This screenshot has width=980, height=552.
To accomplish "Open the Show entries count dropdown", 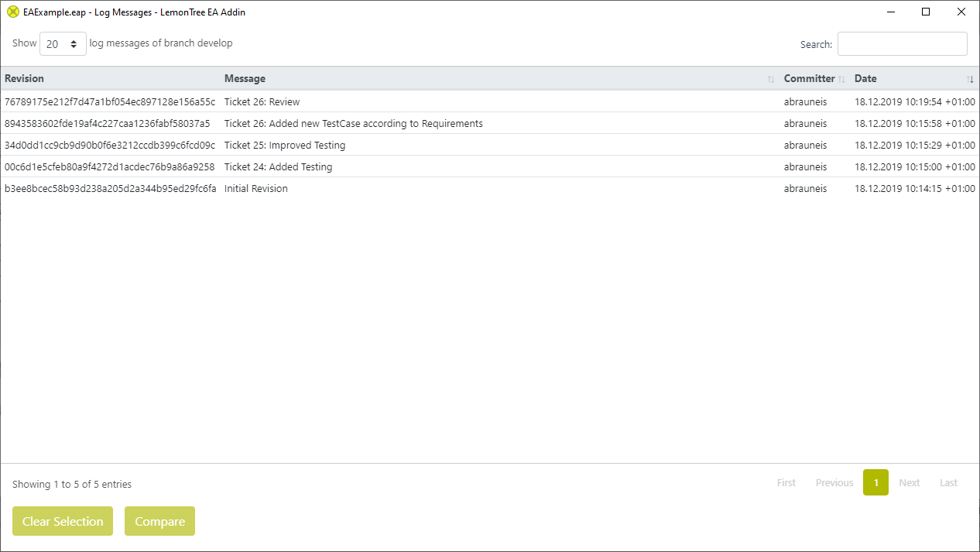I will tap(63, 44).
